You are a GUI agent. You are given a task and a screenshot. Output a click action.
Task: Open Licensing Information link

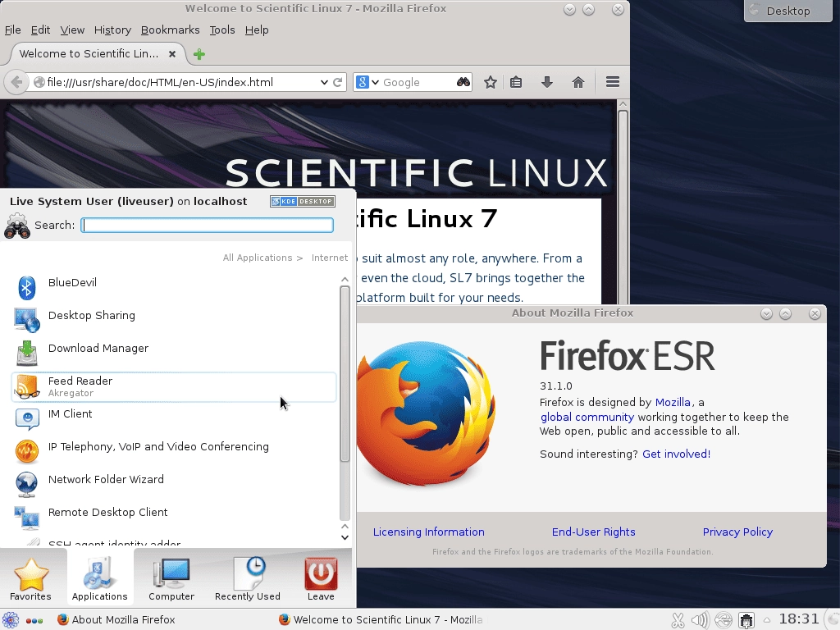[428, 532]
